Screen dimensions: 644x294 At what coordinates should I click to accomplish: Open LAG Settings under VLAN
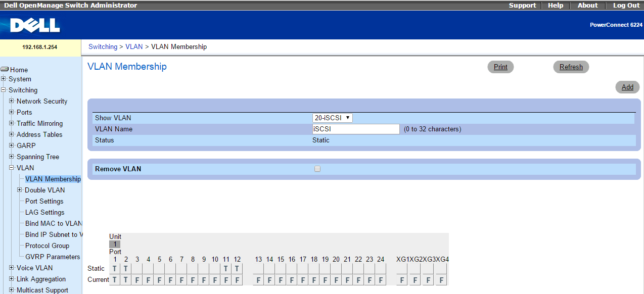click(45, 212)
